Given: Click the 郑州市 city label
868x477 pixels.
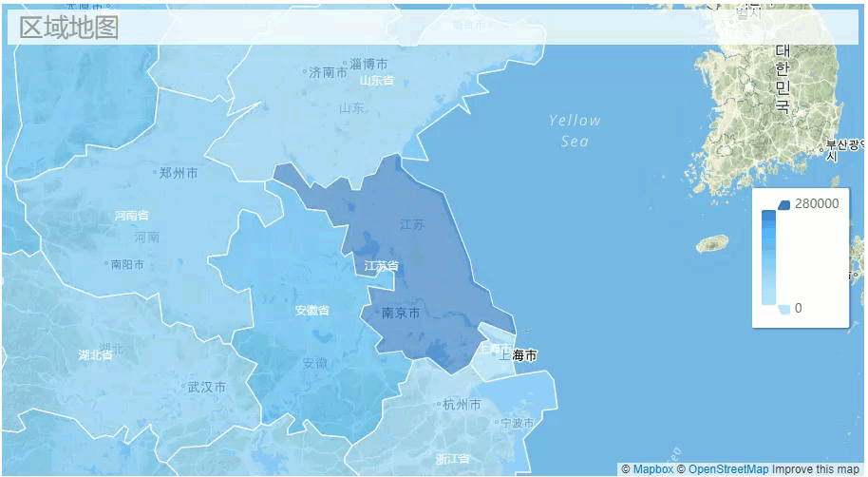Looking at the screenshot, I should pos(179,173).
